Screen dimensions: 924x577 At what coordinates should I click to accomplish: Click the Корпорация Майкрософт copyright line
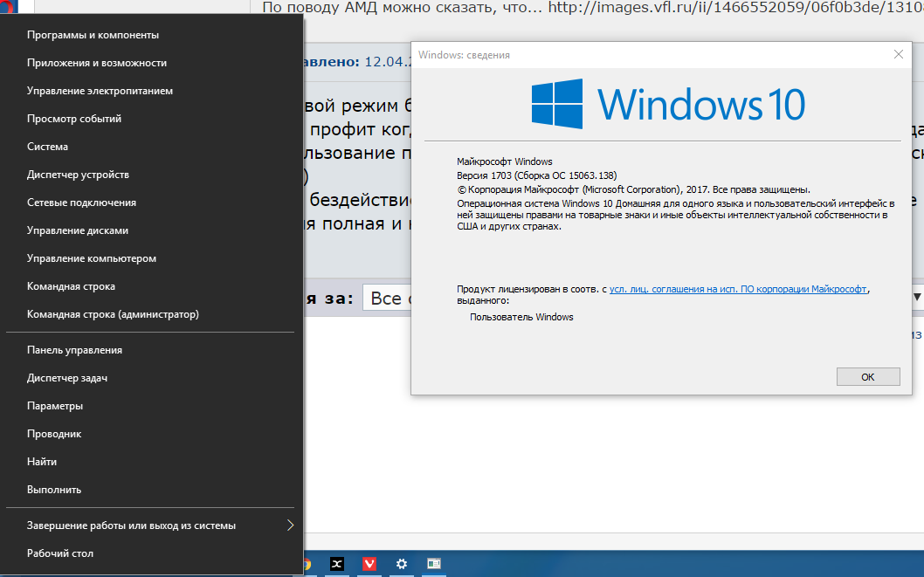633,189
